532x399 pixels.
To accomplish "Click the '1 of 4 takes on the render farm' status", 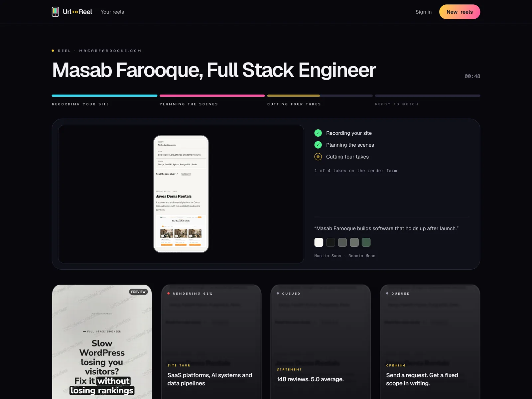I will point(355,171).
